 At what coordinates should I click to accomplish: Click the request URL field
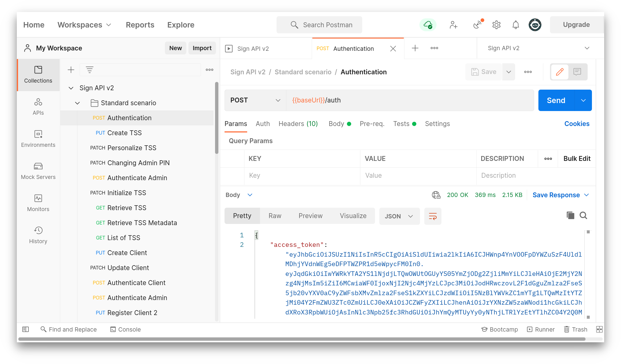410,100
